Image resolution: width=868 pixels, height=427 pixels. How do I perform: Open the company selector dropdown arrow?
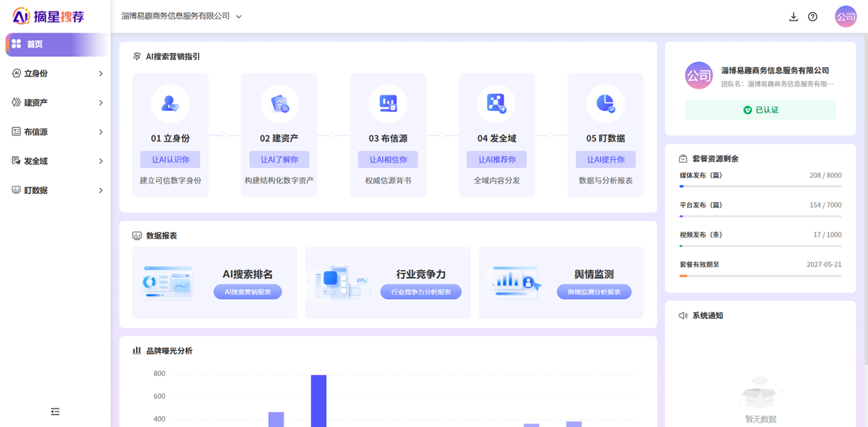pos(239,16)
